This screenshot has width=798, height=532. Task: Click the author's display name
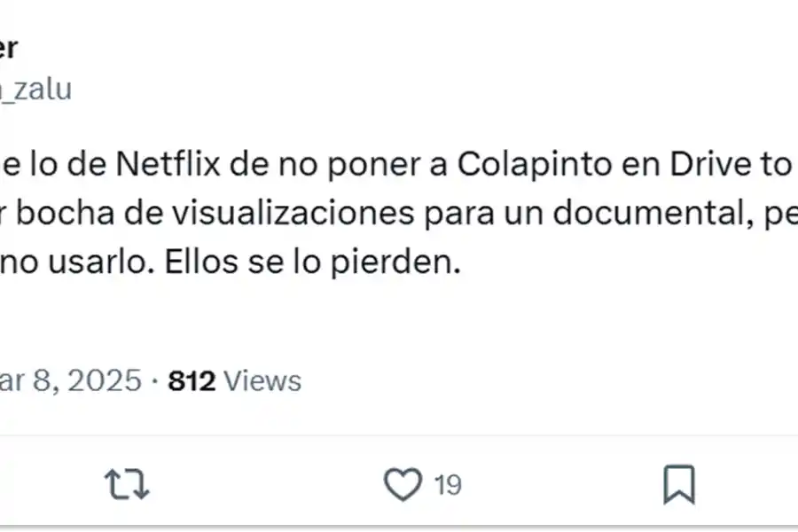(11, 49)
